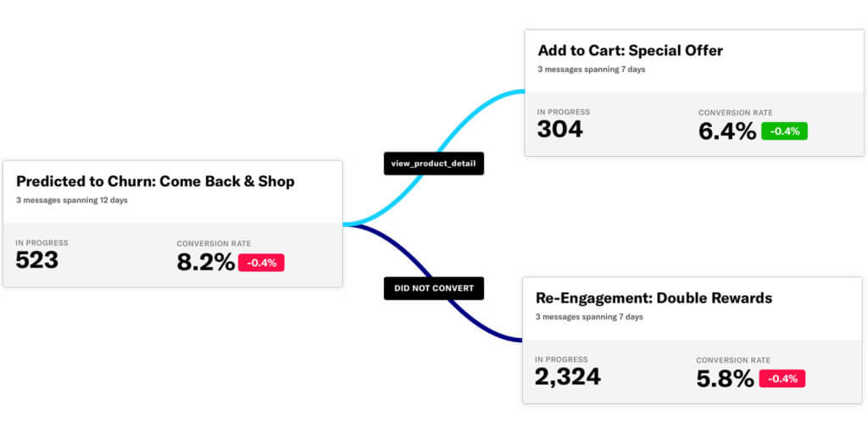This screenshot has width=868, height=427.
Task: Click the Add to Cart card's message-span subtitle
Action: pyautogui.click(x=591, y=69)
